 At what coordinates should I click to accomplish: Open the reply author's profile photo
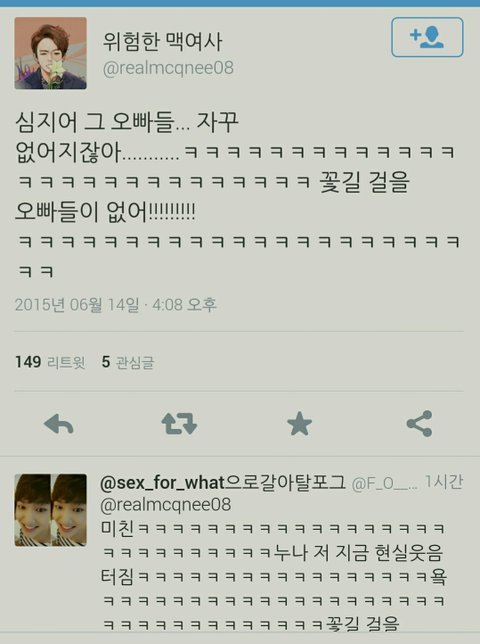(51, 510)
